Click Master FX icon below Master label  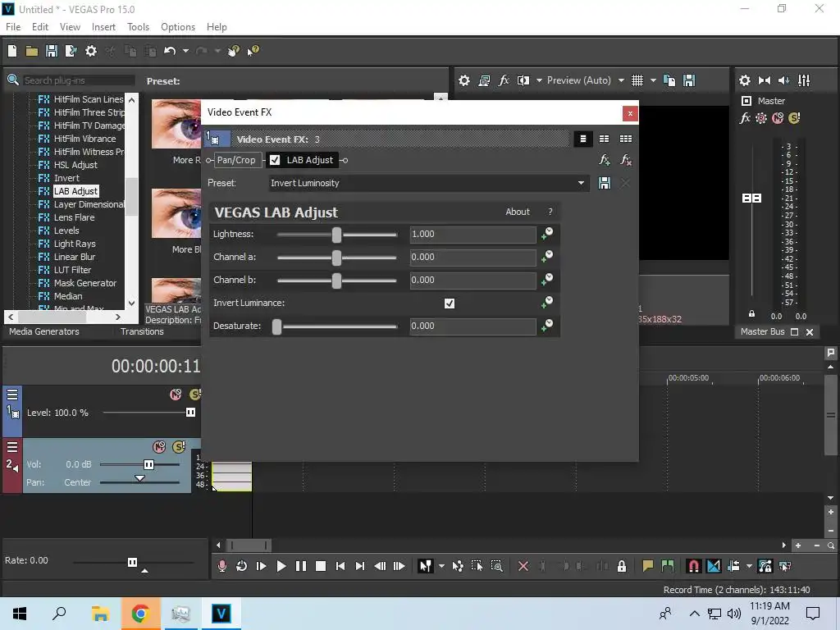pyautogui.click(x=745, y=118)
